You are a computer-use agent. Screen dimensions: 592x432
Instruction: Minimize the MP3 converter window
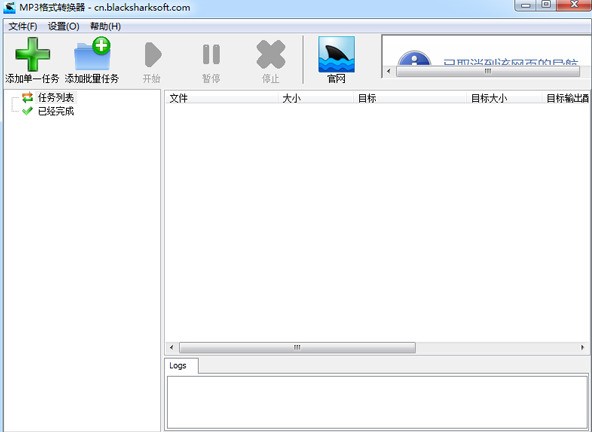526,5
